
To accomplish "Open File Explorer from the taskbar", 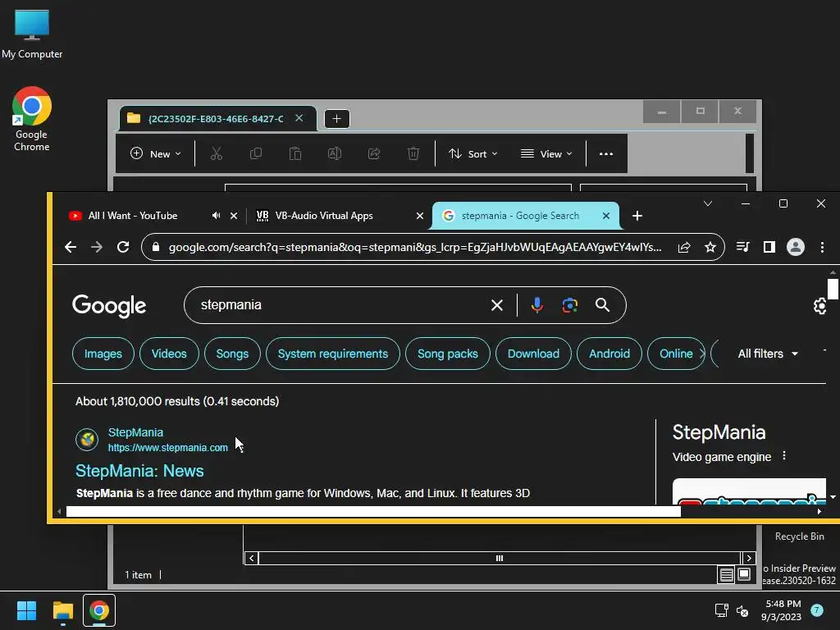I will click(62, 610).
